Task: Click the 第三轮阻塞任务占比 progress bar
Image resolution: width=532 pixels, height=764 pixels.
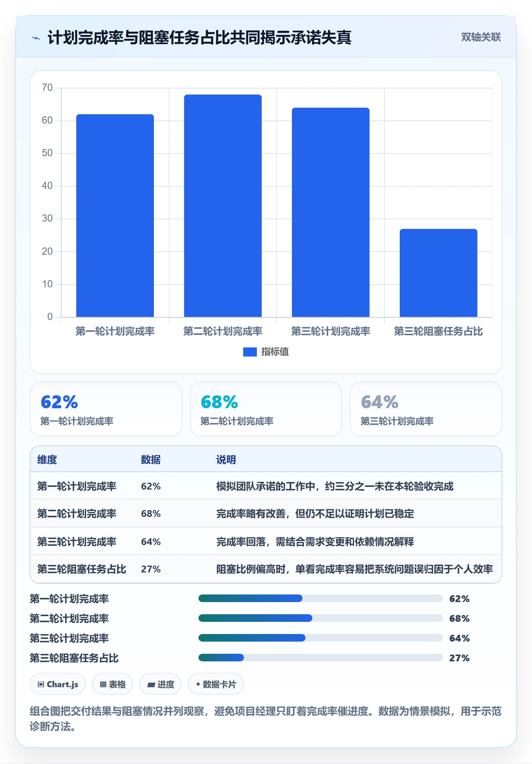Action: (320, 658)
